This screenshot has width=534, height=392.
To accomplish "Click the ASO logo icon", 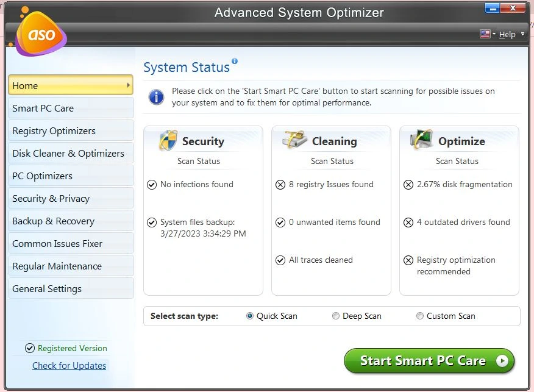I will coord(40,34).
